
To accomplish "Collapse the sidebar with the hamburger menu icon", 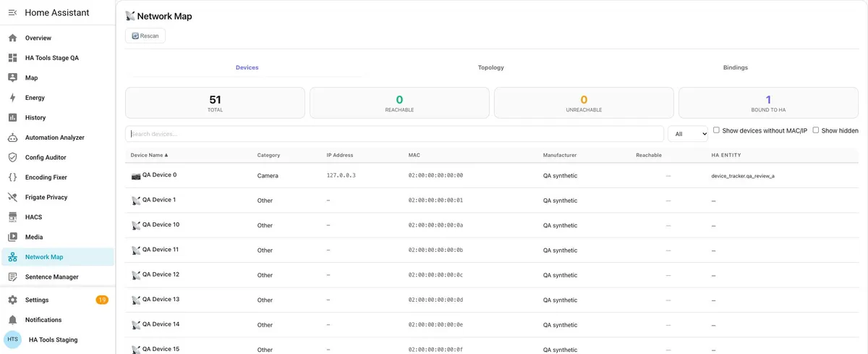I will (x=12, y=12).
